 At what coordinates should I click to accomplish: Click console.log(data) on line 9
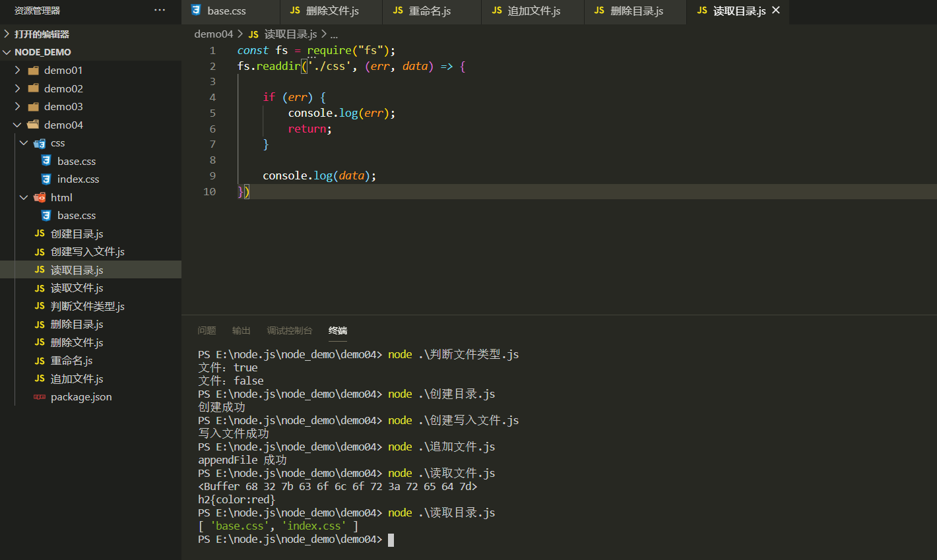[x=319, y=175]
